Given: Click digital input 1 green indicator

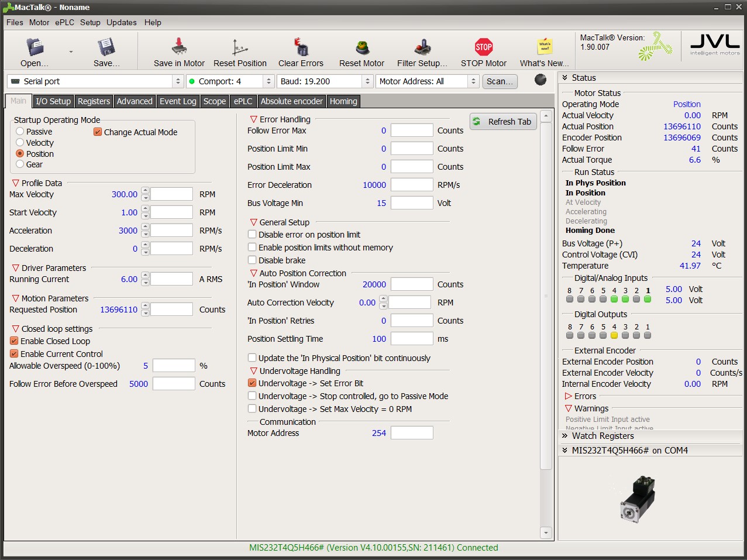Looking at the screenshot, I should [x=648, y=299].
